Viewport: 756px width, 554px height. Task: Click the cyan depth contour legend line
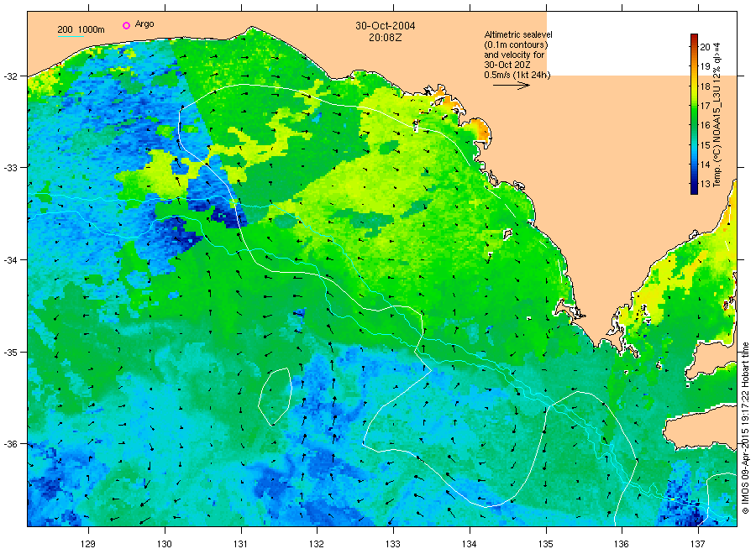71,36
